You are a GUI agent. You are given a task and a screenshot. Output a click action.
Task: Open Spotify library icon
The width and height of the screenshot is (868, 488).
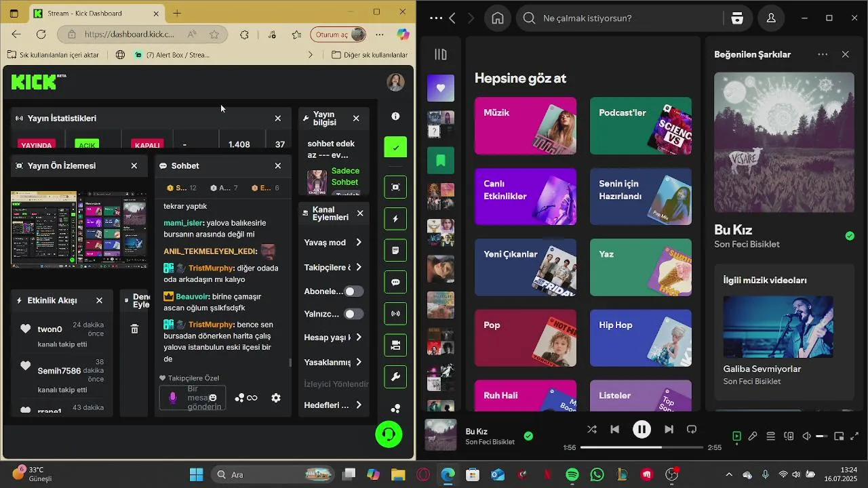click(441, 54)
